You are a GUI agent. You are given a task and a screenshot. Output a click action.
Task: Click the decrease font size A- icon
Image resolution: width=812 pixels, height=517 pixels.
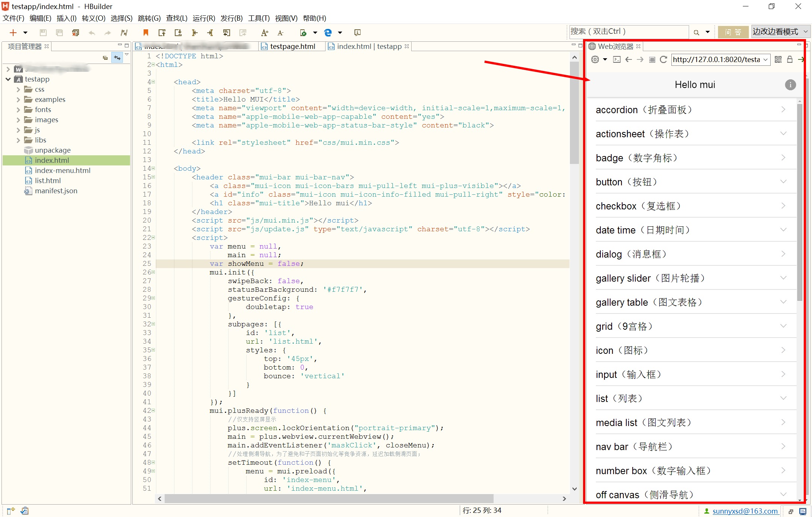280,33
